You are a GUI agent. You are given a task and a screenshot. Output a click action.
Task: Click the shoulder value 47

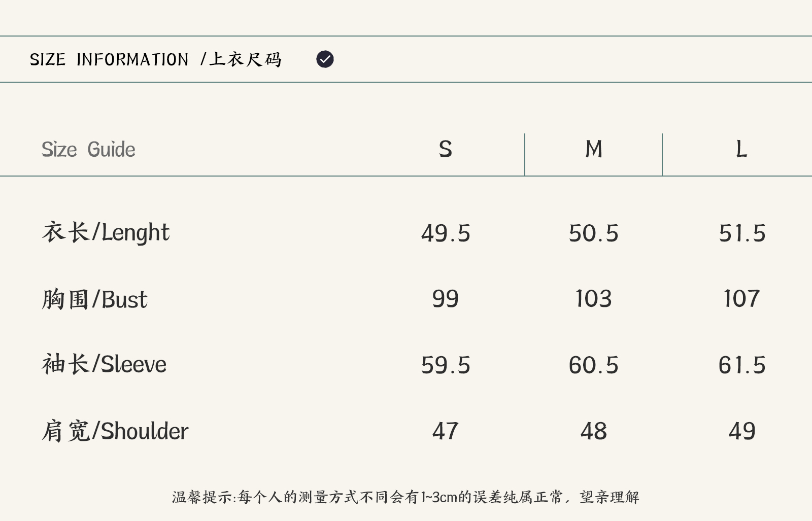click(445, 431)
